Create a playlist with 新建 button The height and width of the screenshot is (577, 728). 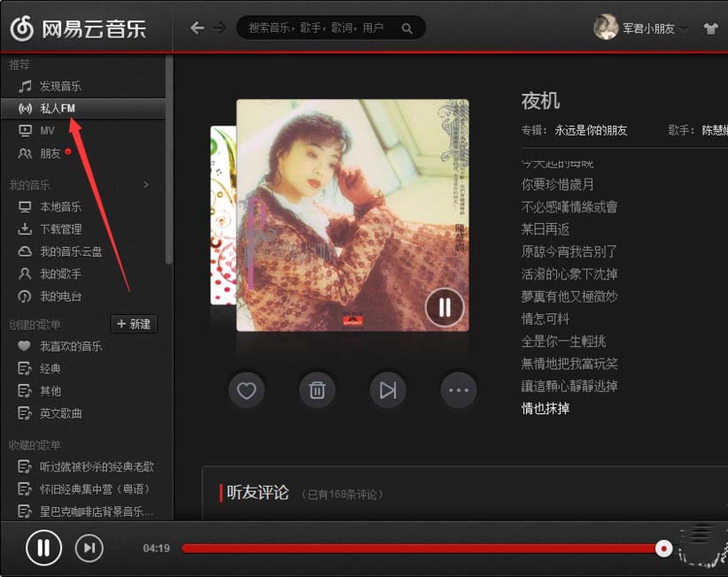tap(134, 324)
